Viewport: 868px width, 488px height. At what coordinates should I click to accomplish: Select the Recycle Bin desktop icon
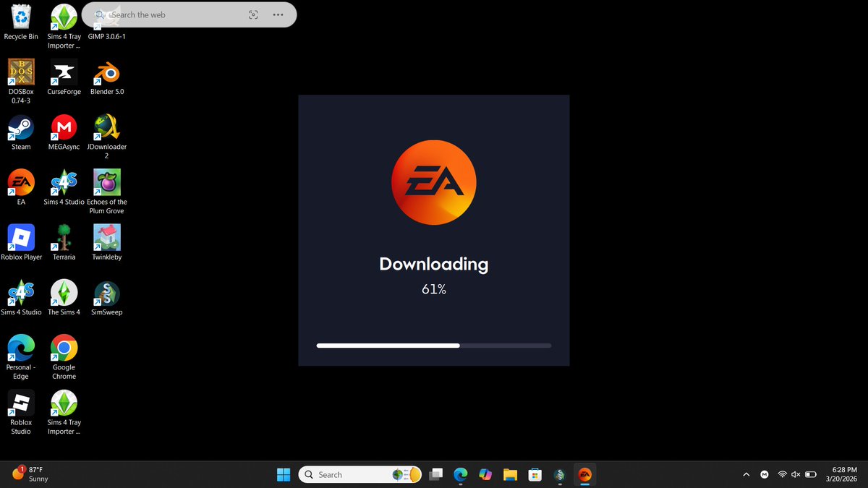tap(21, 22)
